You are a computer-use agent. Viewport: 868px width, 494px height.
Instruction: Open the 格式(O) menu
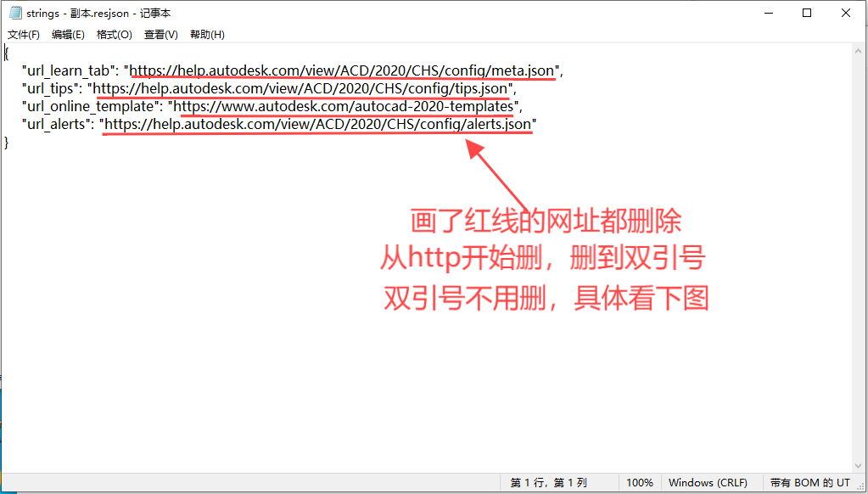[x=113, y=34]
